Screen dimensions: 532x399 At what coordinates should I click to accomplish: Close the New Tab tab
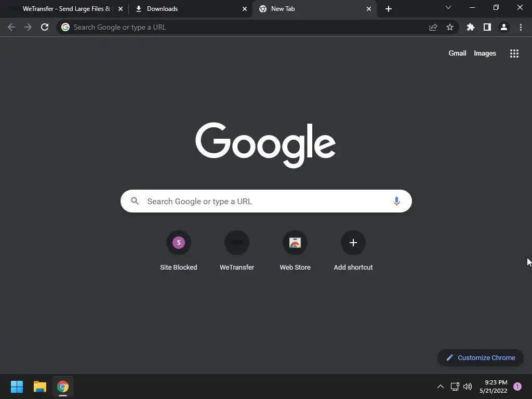coord(369,9)
